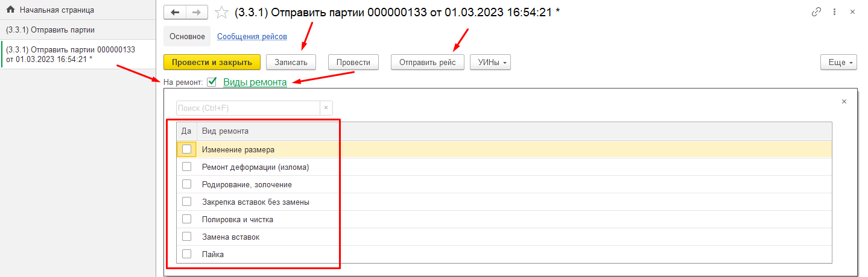Click the forward navigation arrow
The width and height of the screenshot is (868, 277).
pyautogui.click(x=197, y=12)
